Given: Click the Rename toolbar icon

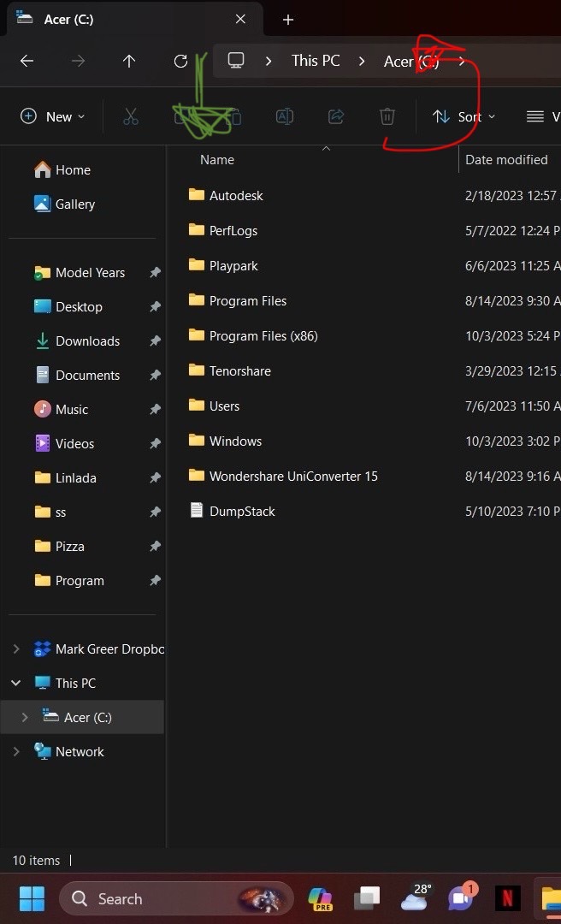Looking at the screenshot, I should pyautogui.click(x=285, y=116).
